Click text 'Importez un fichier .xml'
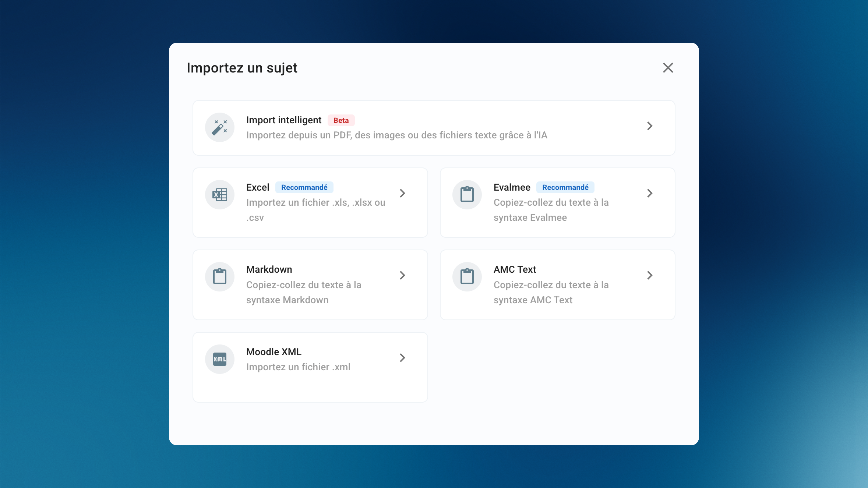 coord(298,367)
